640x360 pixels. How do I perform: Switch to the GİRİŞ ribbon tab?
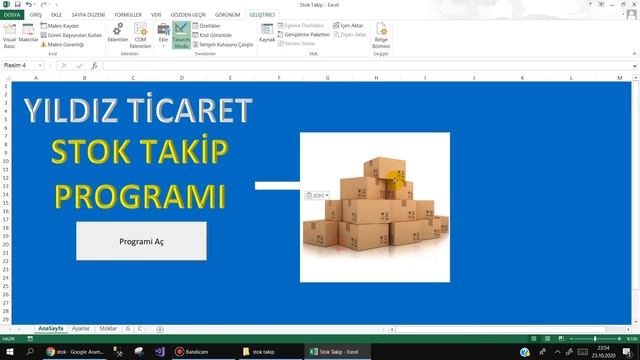pyautogui.click(x=36, y=15)
